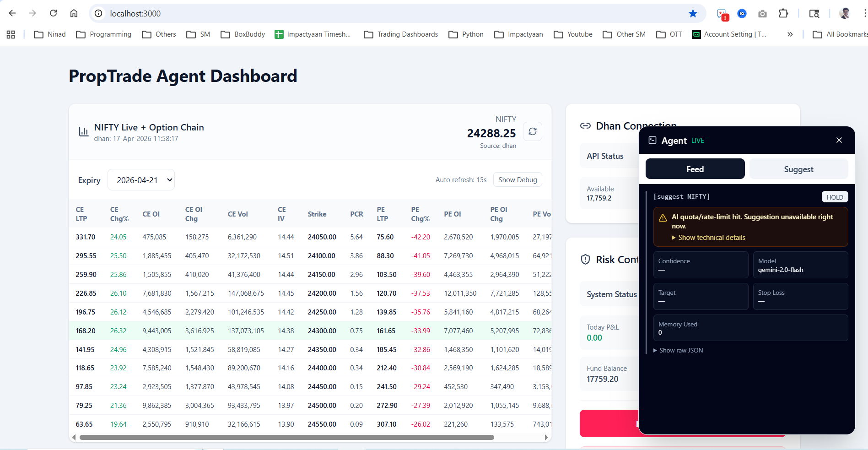This screenshot has width=868, height=450.
Task: Select the Feed tab
Action: 695,168
